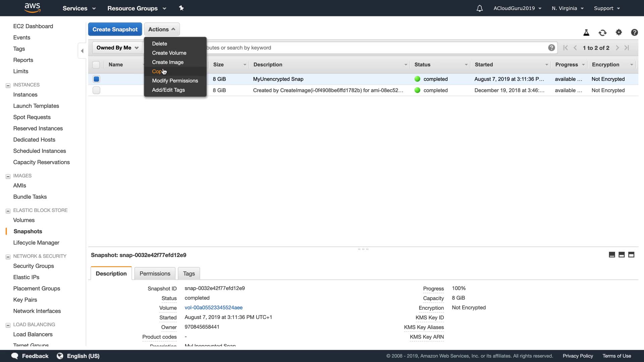Viewport: 644px width, 362px height.
Task: Click the notifications bell icon
Action: click(x=480, y=8)
